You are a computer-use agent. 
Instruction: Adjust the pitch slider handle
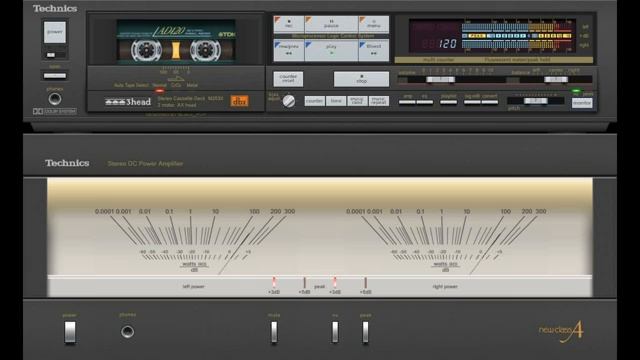pos(536,101)
